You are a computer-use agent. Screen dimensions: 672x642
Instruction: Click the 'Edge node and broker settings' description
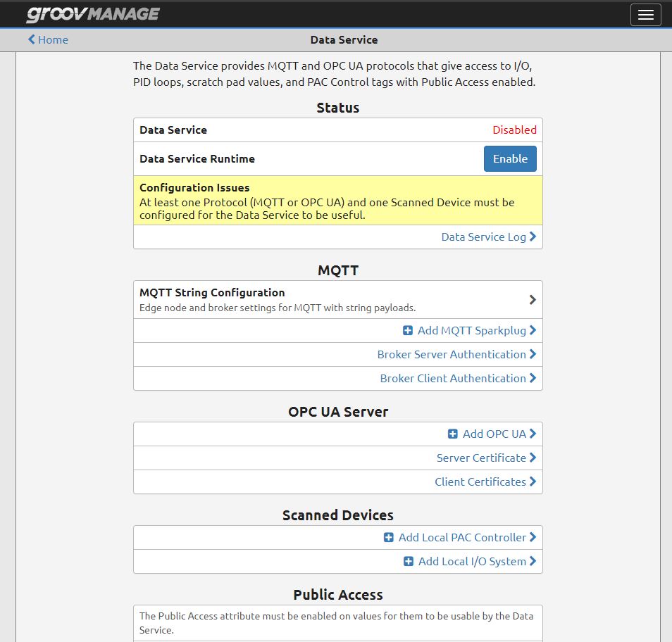click(x=278, y=308)
